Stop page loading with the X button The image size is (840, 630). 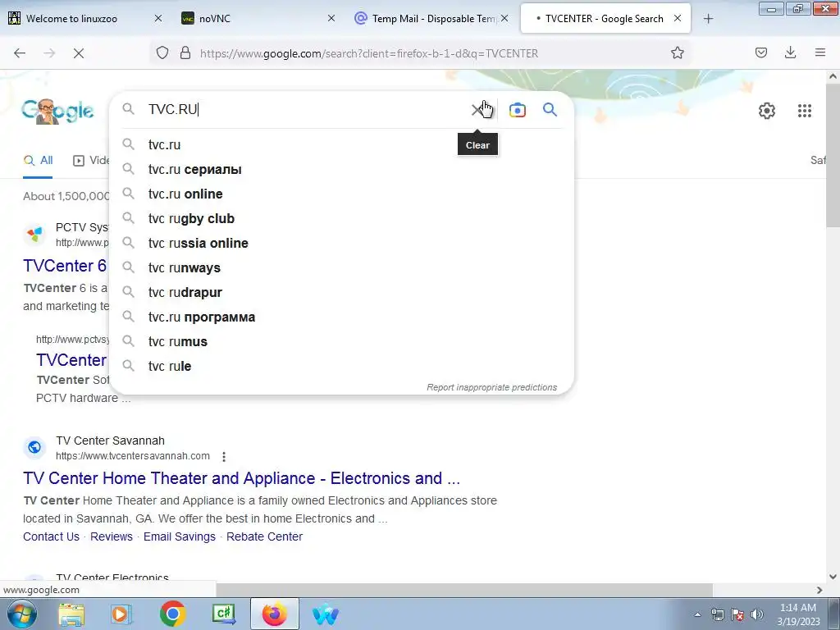coord(79,53)
